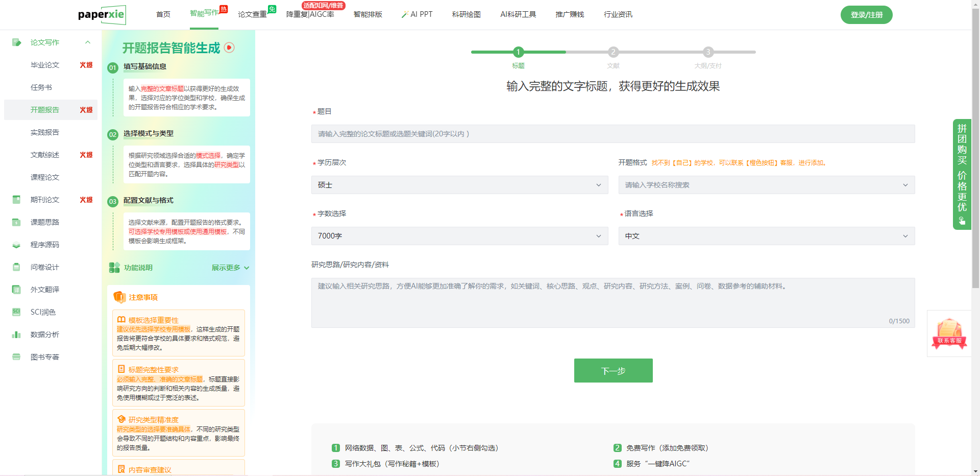Open the 期刊论文 section icon in sidebar
Screen dimensions: 980x476
tap(16, 200)
